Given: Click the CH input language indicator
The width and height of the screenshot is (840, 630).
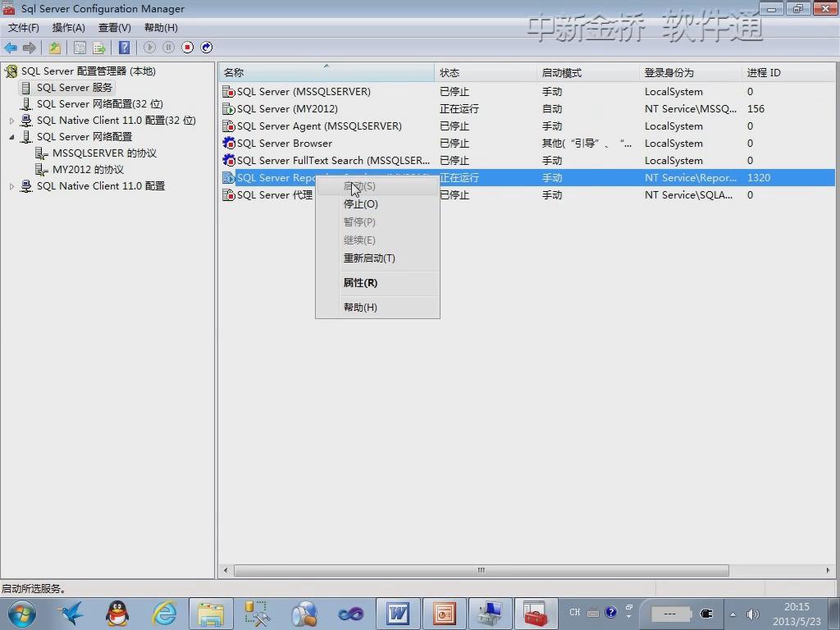Looking at the screenshot, I should coord(575,612).
